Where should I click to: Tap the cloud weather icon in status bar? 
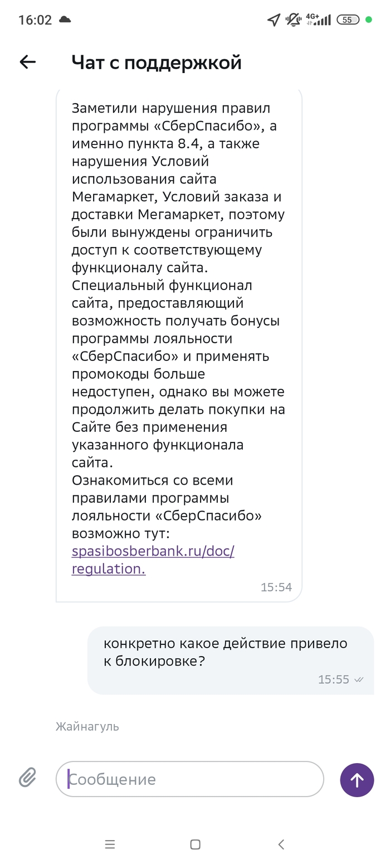(x=65, y=20)
